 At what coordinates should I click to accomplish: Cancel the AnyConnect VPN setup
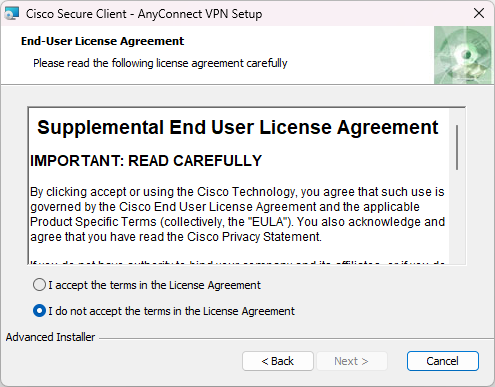[x=443, y=361]
